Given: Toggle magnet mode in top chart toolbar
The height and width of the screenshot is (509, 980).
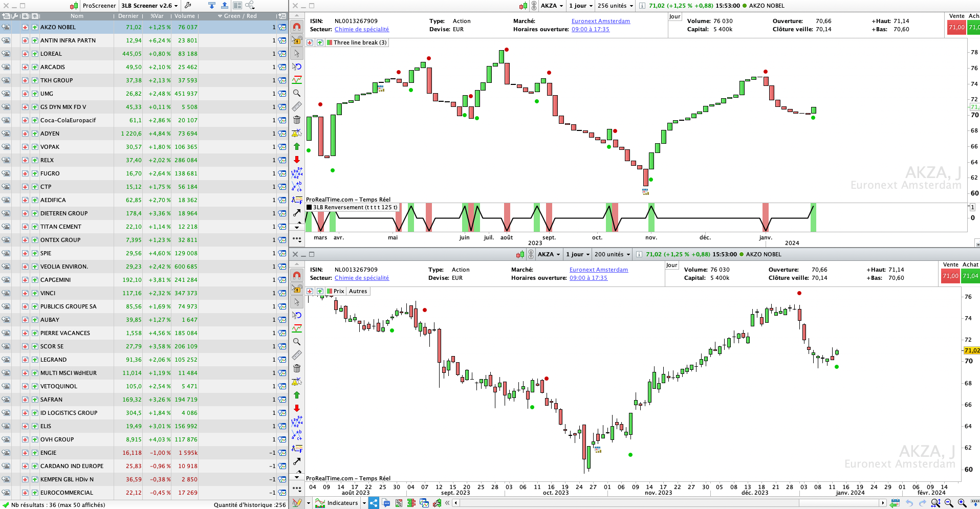Looking at the screenshot, I should [297, 27].
